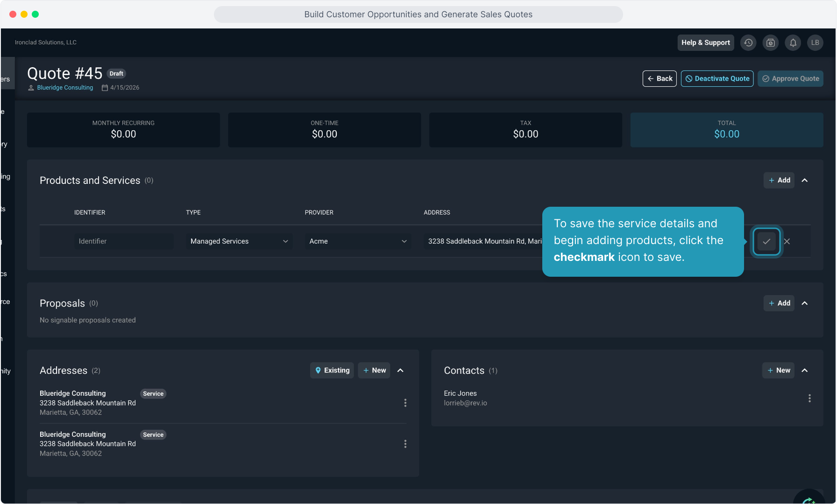The image size is (837, 504).
Task: Collapse the Addresses section
Action: coord(400,371)
